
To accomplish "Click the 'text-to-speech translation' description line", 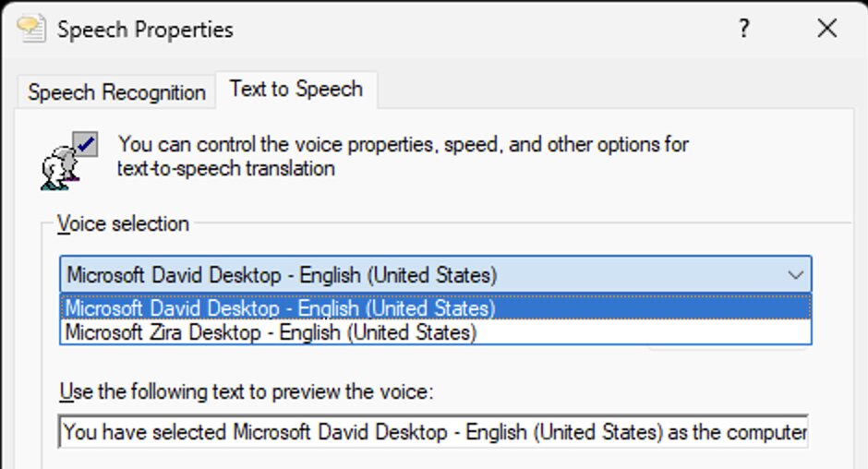I will point(226,168).
